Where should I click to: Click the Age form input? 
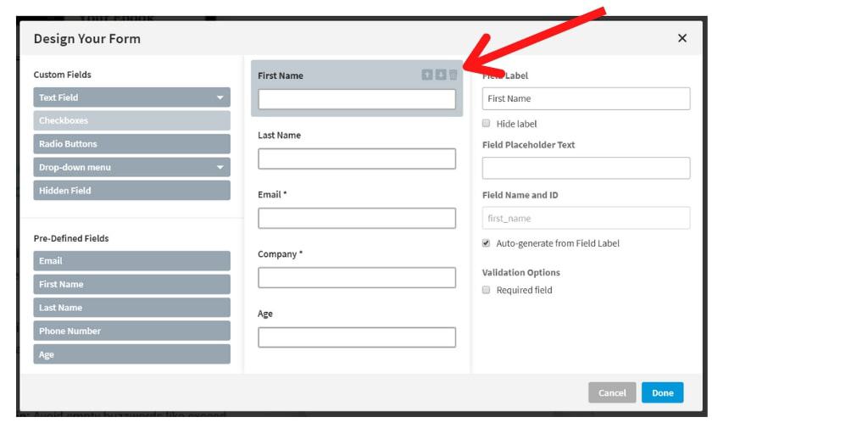pos(357,337)
